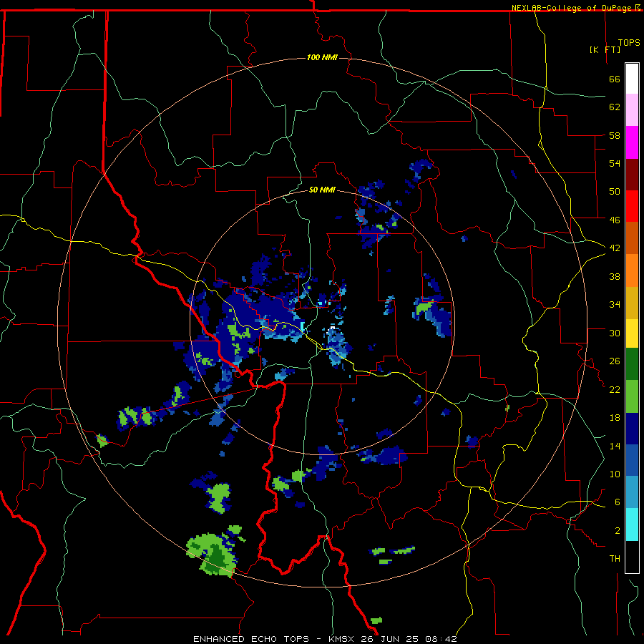This screenshot has width=644, height=644.
Task: Click the '[K FT]' units label
Action: click(605, 49)
